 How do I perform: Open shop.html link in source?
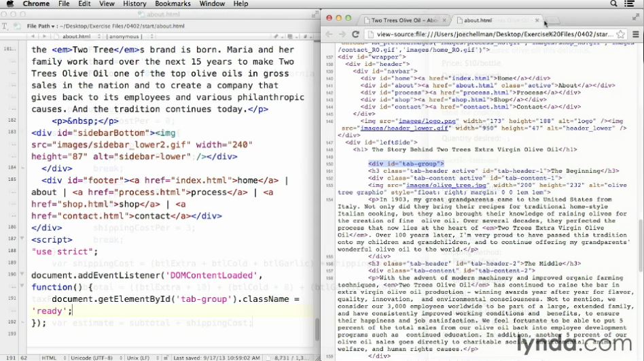[469, 99]
